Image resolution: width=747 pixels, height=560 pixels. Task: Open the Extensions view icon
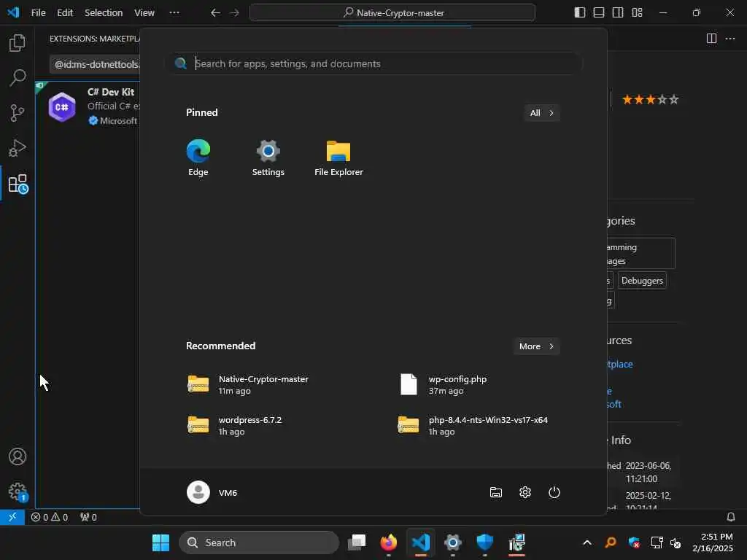tap(18, 184)
